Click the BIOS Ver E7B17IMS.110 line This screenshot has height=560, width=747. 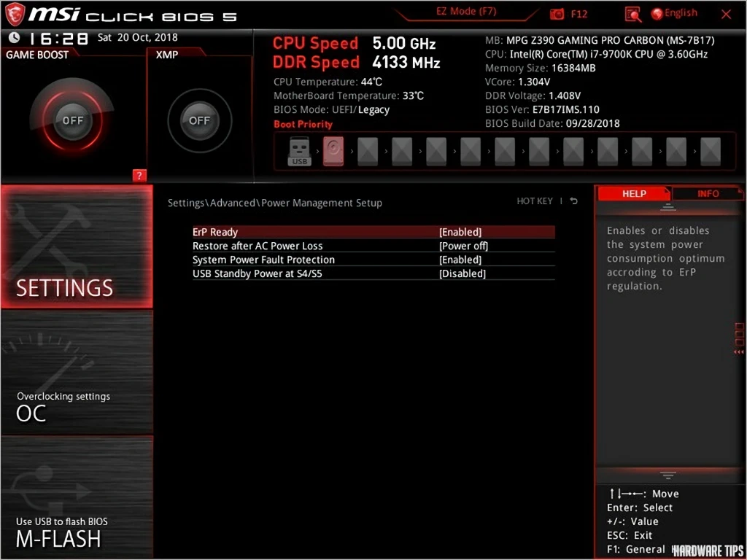542,109
